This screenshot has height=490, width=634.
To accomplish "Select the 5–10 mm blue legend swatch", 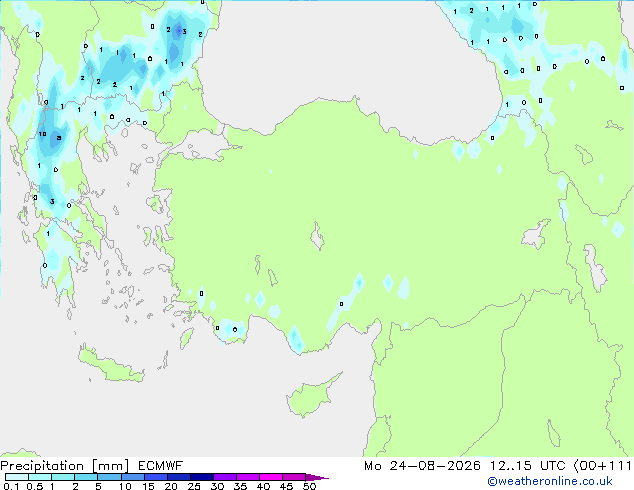I will (x=109, y=477).
